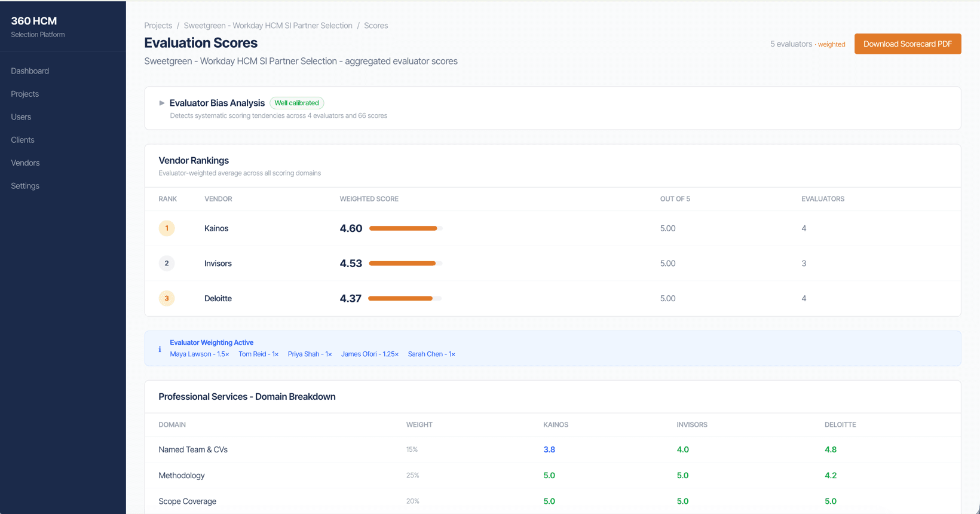Click the 4.60 weighted score
The image size is (980, 514).
coord(351,228)
